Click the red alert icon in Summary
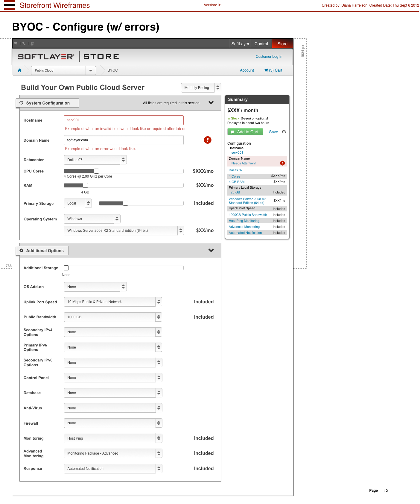The image size is (420, 504). 282,163
